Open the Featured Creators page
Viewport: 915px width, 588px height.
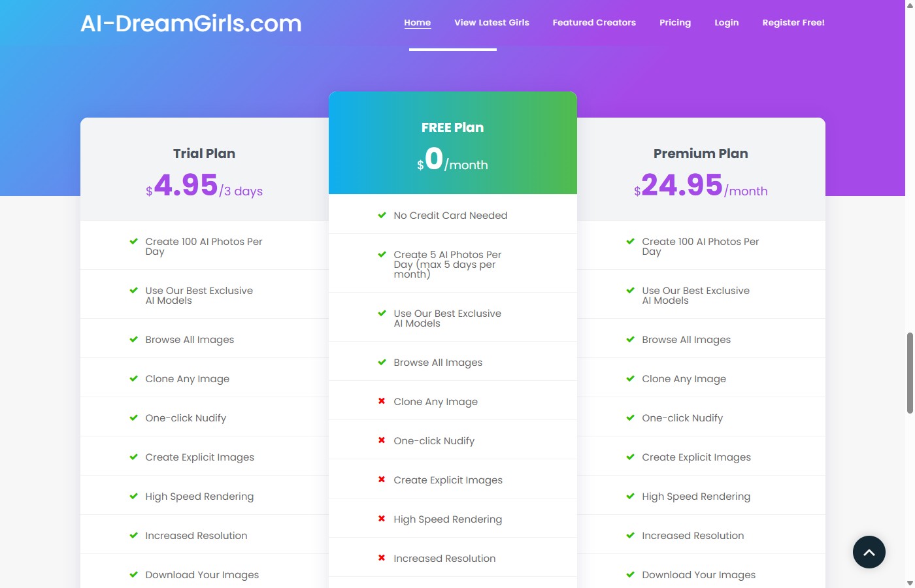(x=593, y=22)
